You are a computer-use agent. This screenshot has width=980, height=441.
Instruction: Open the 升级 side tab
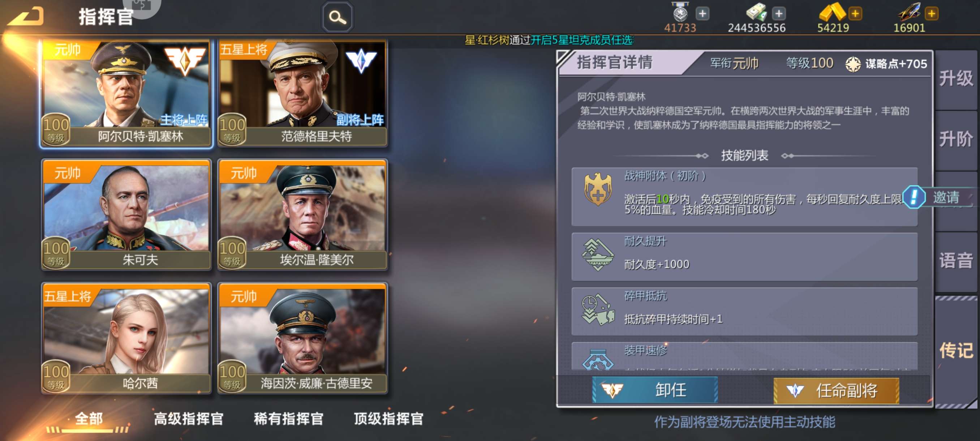[x=956, y=79]
